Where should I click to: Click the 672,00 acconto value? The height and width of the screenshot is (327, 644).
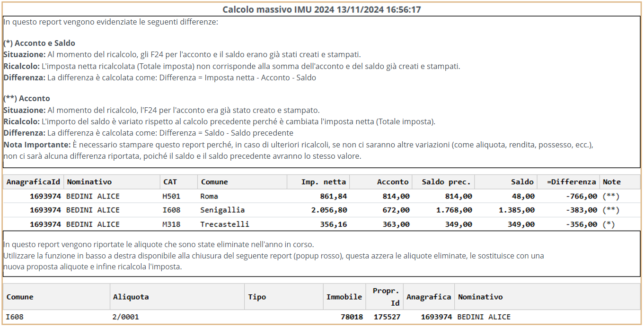(396, 210)
